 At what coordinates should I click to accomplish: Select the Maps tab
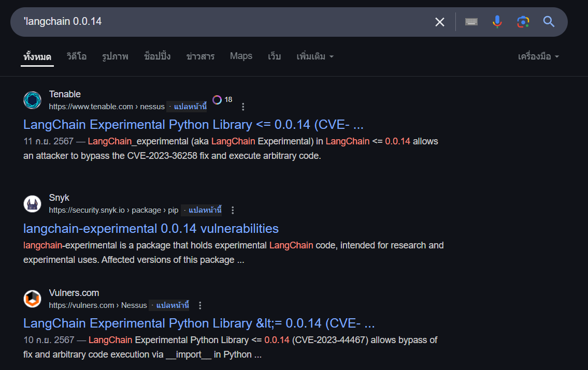(x=241, y=56)
